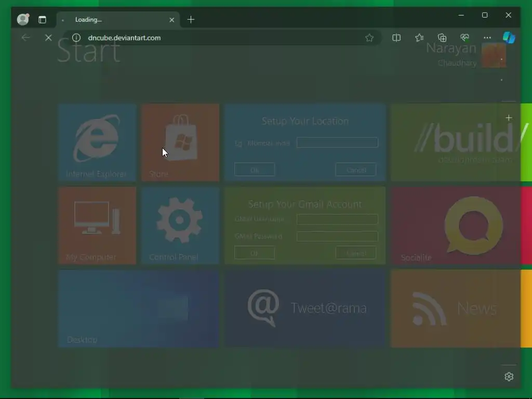The image size is (532, 399).
Task: Open the Control Panel tile
Action: coord(180,225)
